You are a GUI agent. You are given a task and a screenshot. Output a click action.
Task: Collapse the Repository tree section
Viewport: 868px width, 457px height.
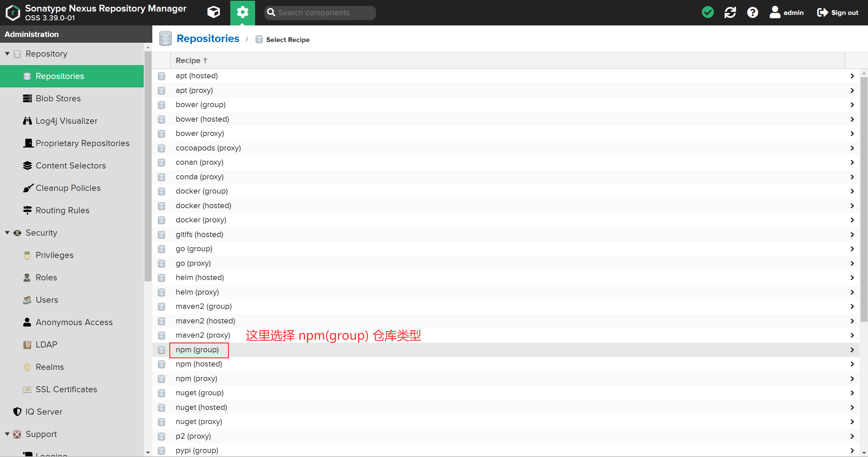tap(7, 54)
